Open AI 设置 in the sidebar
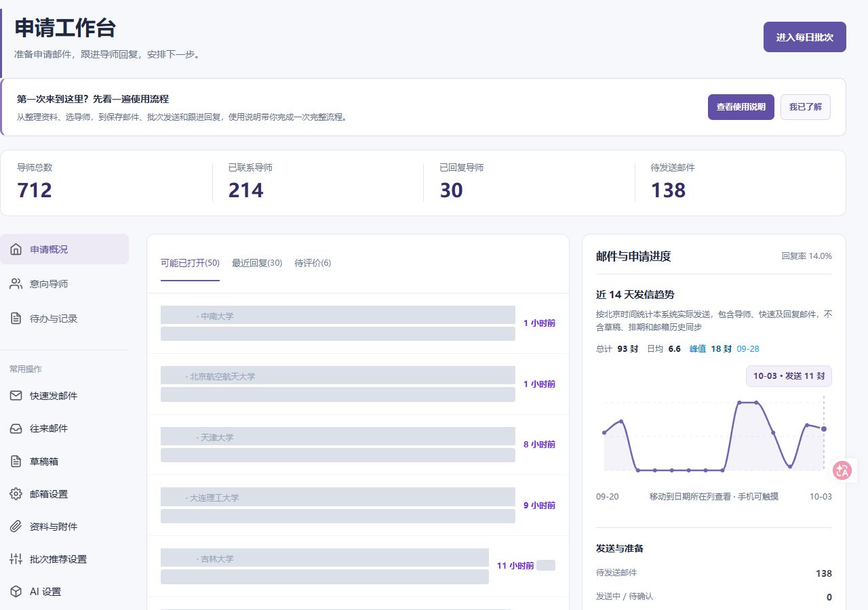The width and height of the screenshot is (868, 610). [64, 592]
